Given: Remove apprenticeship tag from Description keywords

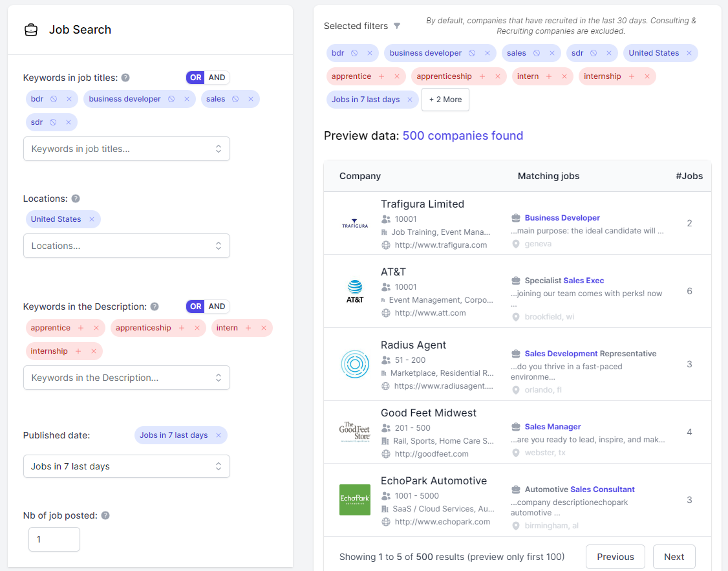Looking at the screenshot, I should [197, 328].
